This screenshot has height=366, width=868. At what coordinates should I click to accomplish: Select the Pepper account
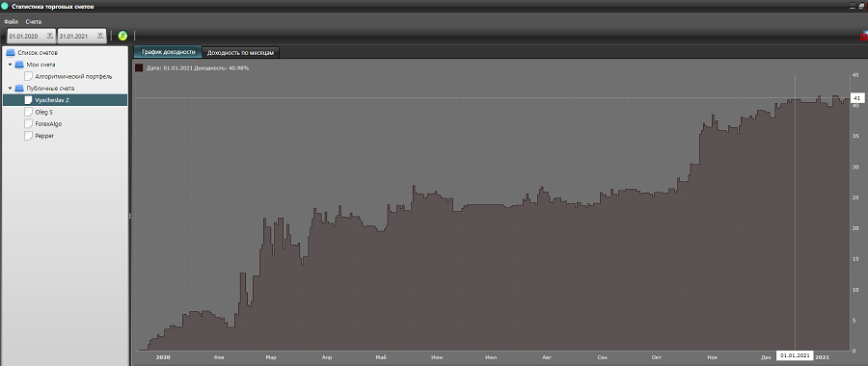(44, 136)
